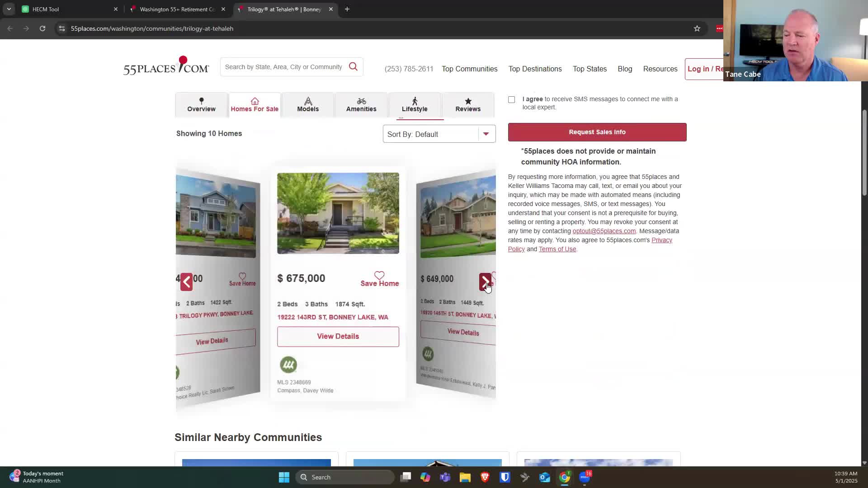868x488 pixels.
Task: Open Terms of Use link
Action: [x=557, y=249]
